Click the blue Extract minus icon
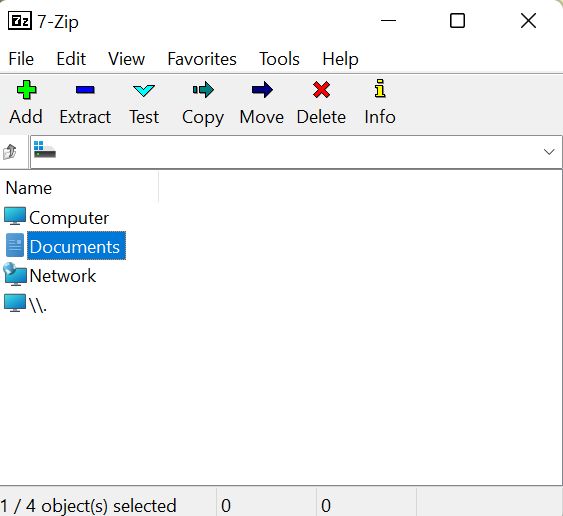This screenshot has width=563, height=516. 85,90
